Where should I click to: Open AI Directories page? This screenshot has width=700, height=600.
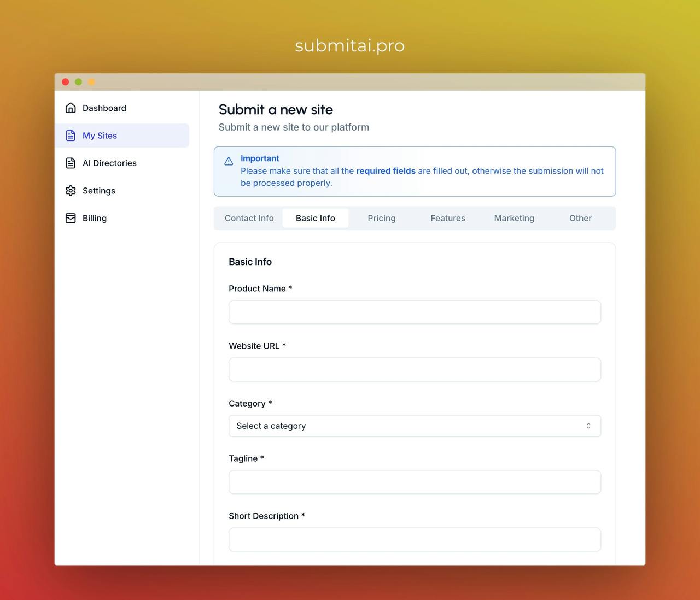pos(122,163)
